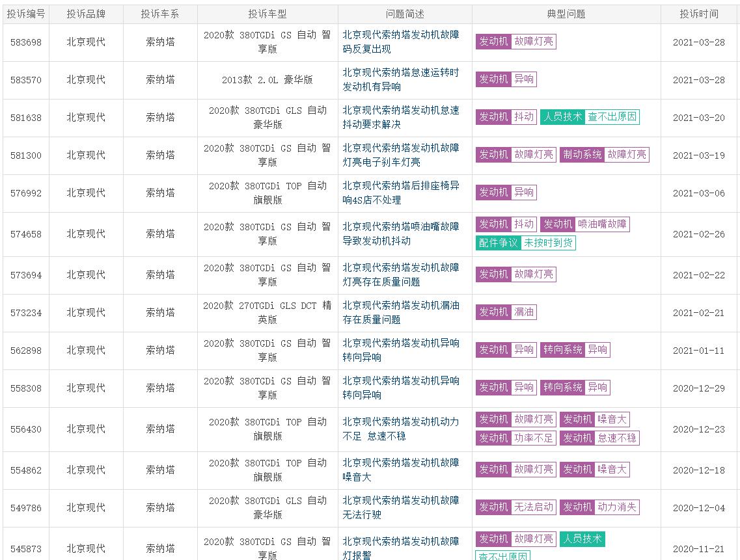Click the 典型问题 column header
This screenshot has width=740, height=560.
[x=566, y=14]
